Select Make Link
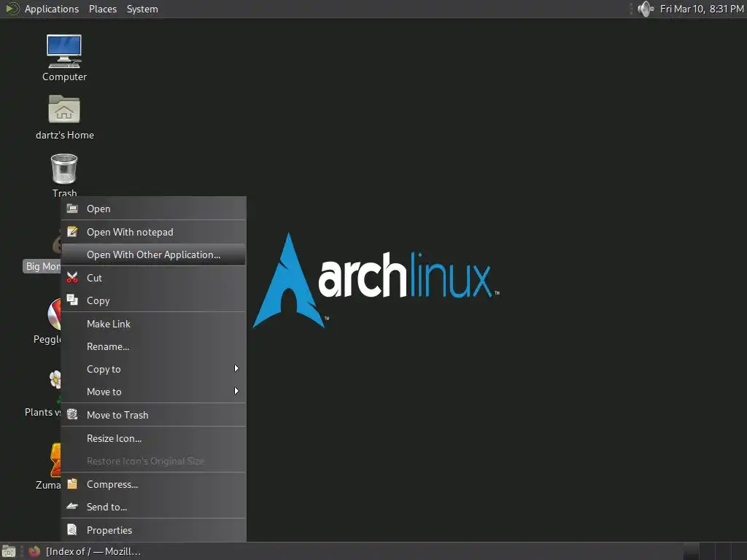 [153, 324]
